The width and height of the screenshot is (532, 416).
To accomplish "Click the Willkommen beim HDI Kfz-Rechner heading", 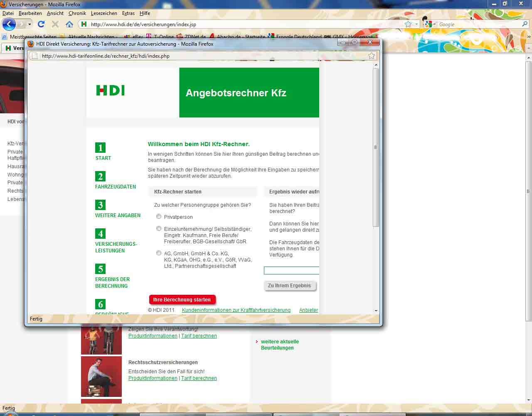I will [x=199, y=144].
